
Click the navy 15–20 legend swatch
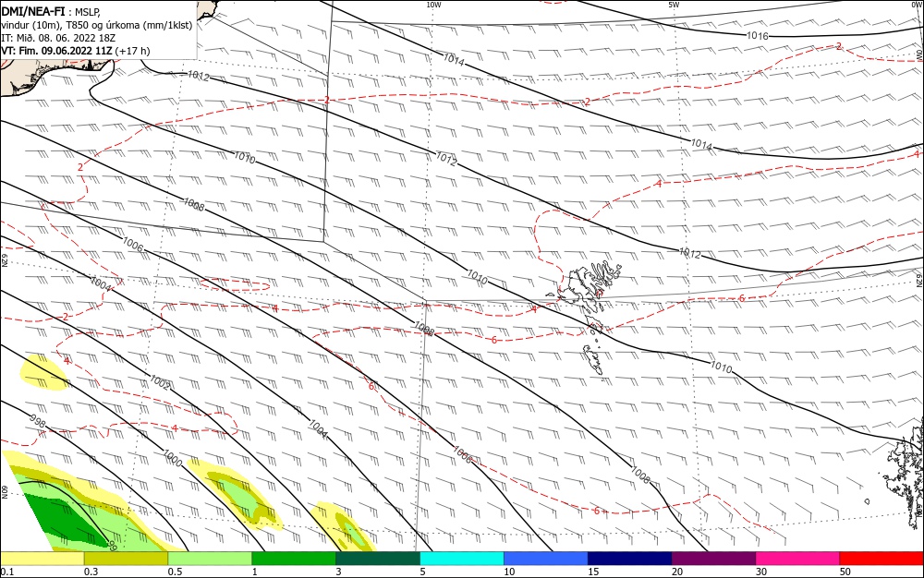[630, 559]
